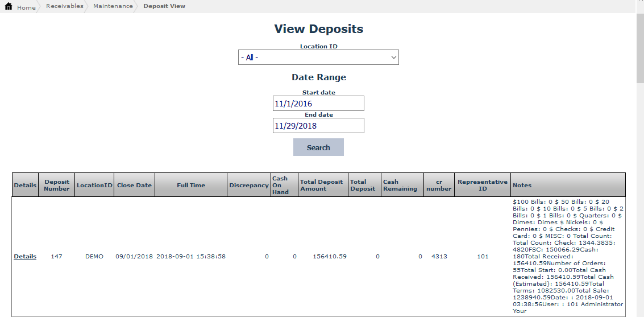Sort by cr number column header
The image size is (644, 317).
[439, 185]
